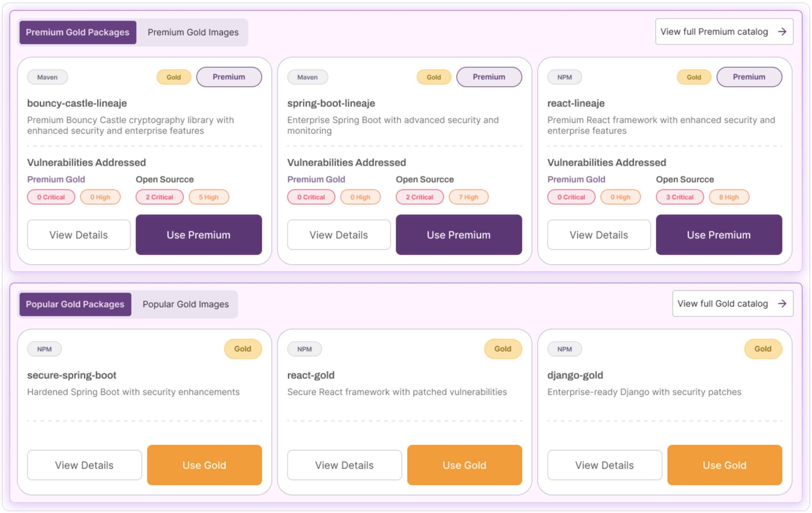Click Premium badge on bouncy-castle-lineaje card
Image resolution: width=812 pixels, height=513 pixels.
point(229,77)
